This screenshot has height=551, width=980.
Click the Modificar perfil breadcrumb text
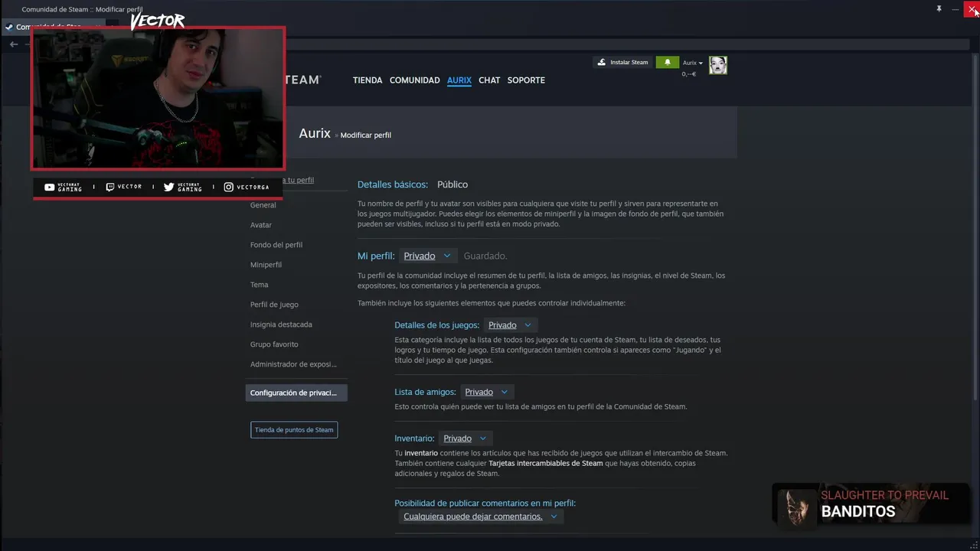[366, 135]
